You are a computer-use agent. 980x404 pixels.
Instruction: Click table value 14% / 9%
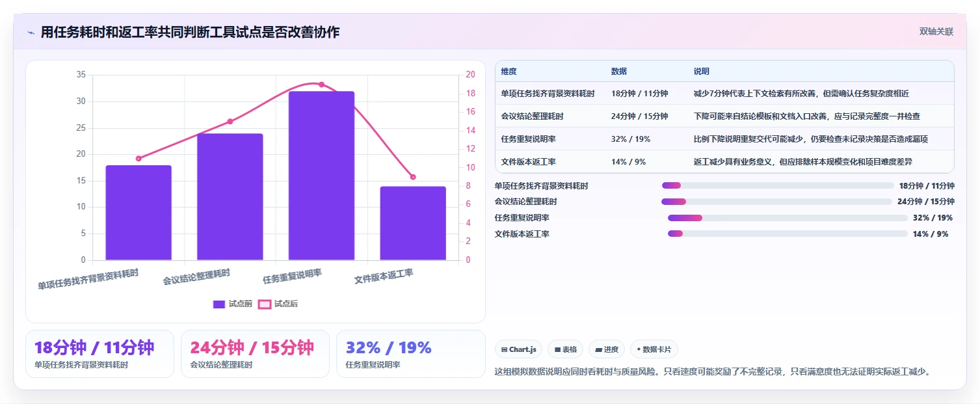pyautogui.click(x=628, y=162)
